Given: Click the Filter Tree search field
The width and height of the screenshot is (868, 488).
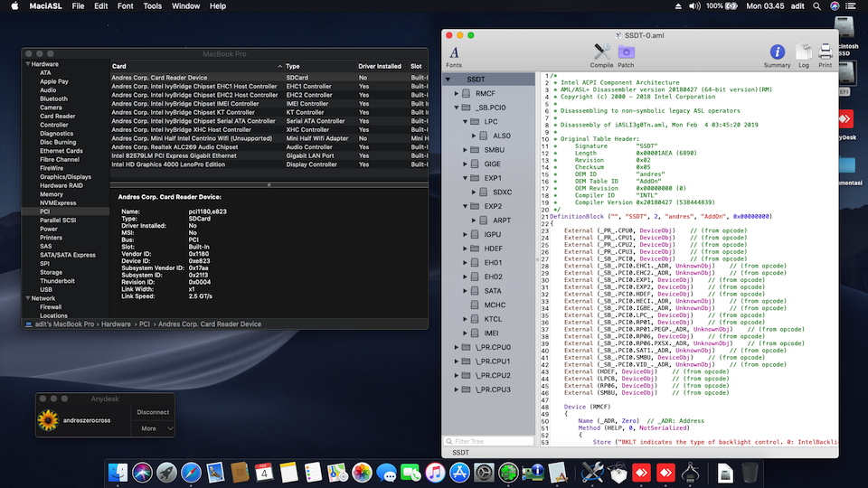Looking at the screenshot, I should pos(489,442).
